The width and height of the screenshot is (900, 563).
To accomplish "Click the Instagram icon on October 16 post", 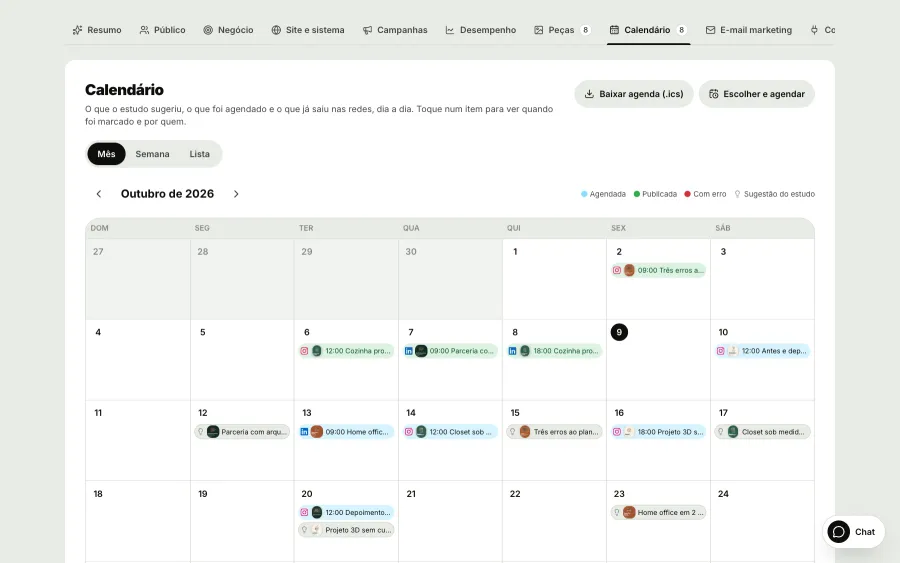I will [617, 432].
